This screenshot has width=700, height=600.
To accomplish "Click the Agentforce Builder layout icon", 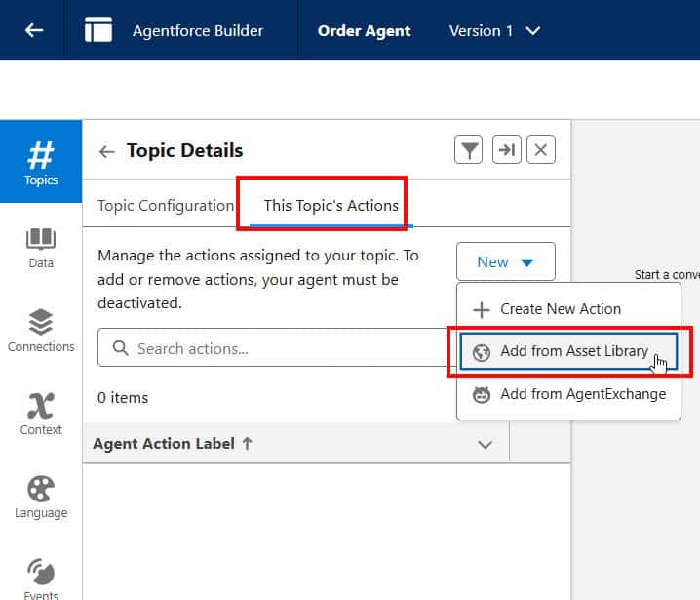I will click(x=98, y=29).
